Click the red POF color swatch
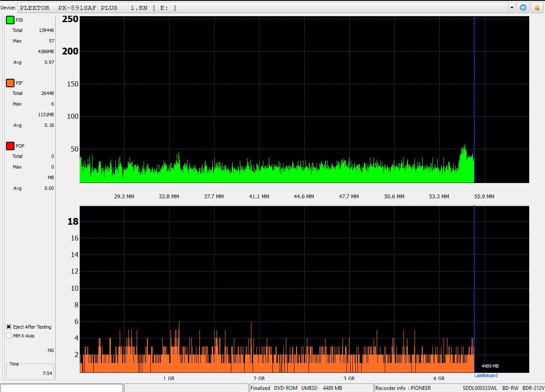This screenshot has width=545, height=392. point(10,146)
